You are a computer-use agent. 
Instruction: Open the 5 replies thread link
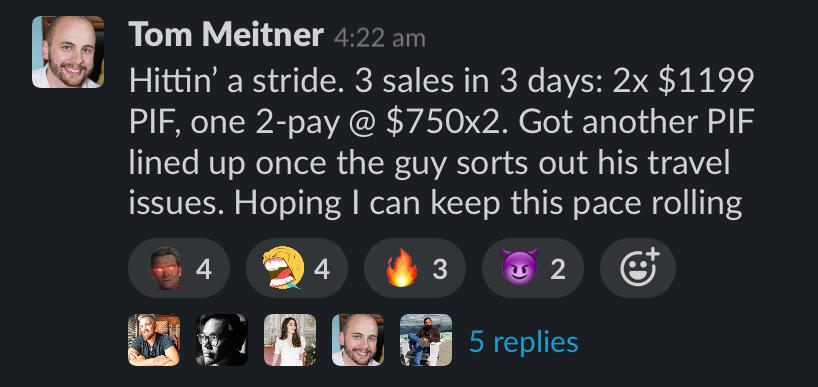coord(524,342)
